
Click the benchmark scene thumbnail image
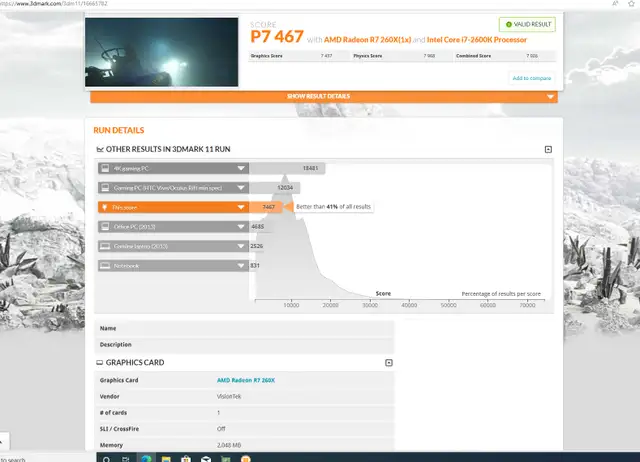(x=162, y=52)
